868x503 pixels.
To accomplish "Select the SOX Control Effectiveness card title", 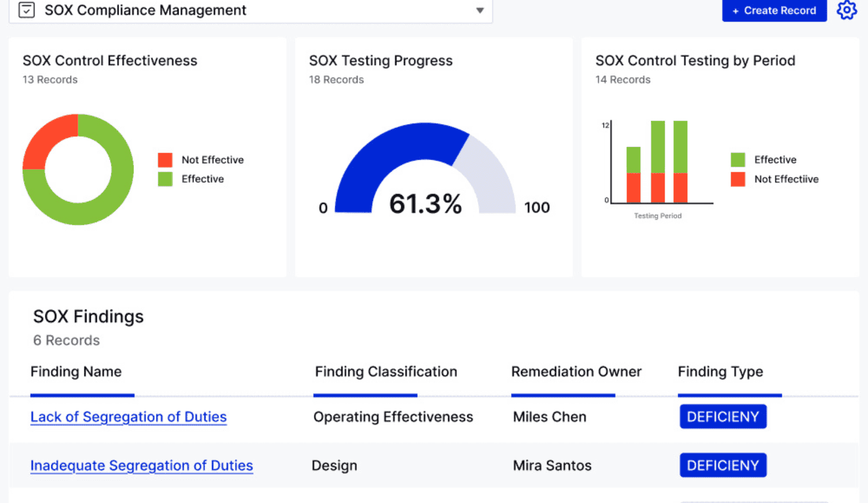I will tap(110, 61).
